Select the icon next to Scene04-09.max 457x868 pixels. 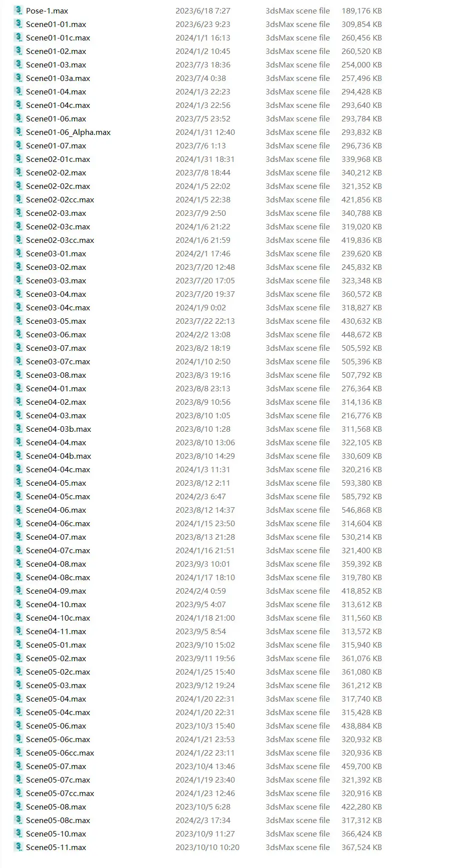18,591
